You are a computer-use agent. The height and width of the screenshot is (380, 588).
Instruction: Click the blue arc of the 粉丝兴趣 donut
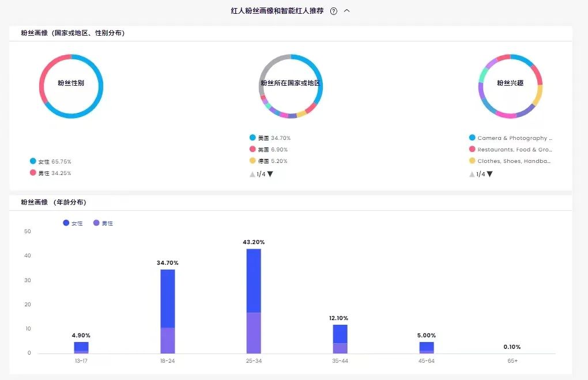tap(522, 59)
